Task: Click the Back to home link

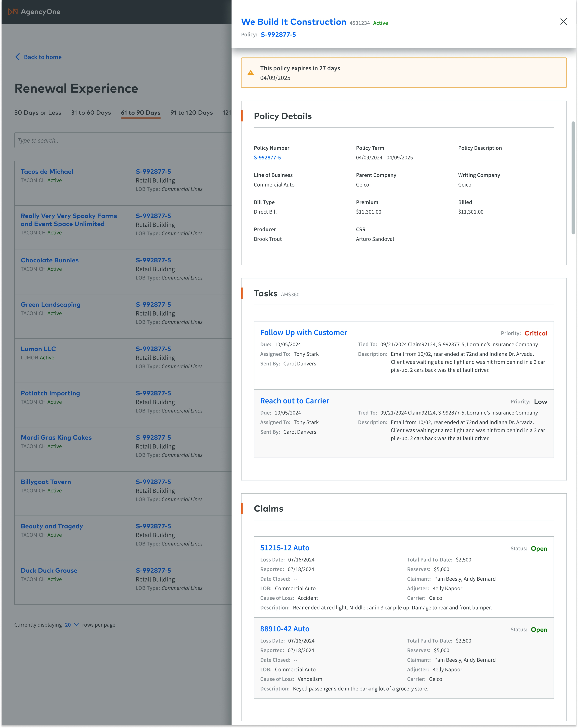Action: click(43, 57)
